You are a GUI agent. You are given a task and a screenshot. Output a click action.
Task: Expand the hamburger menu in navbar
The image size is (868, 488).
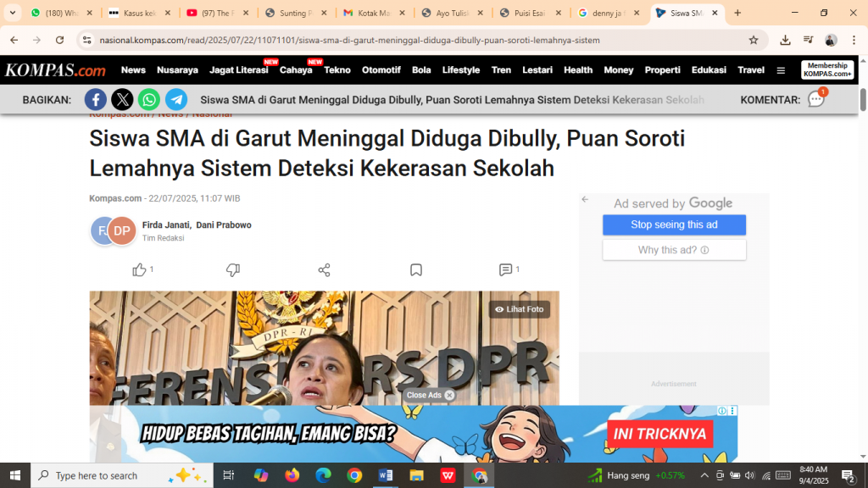pos(781,70)
